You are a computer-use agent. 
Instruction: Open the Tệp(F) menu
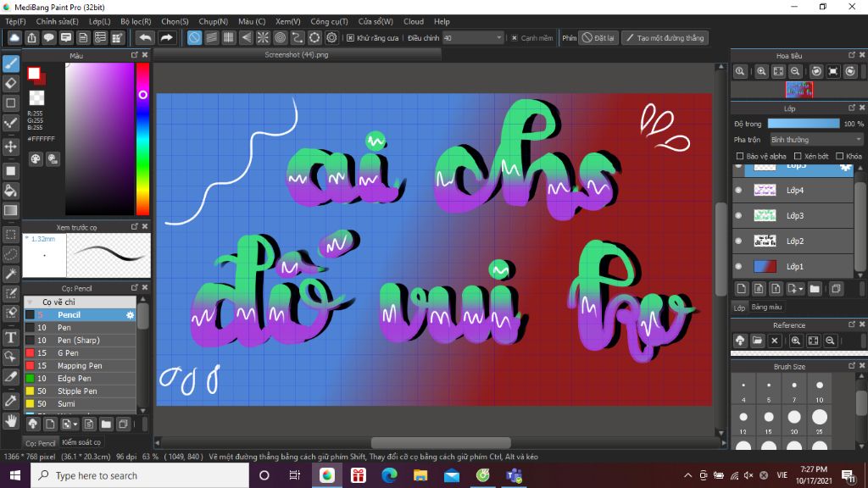(x=15, y=21)
